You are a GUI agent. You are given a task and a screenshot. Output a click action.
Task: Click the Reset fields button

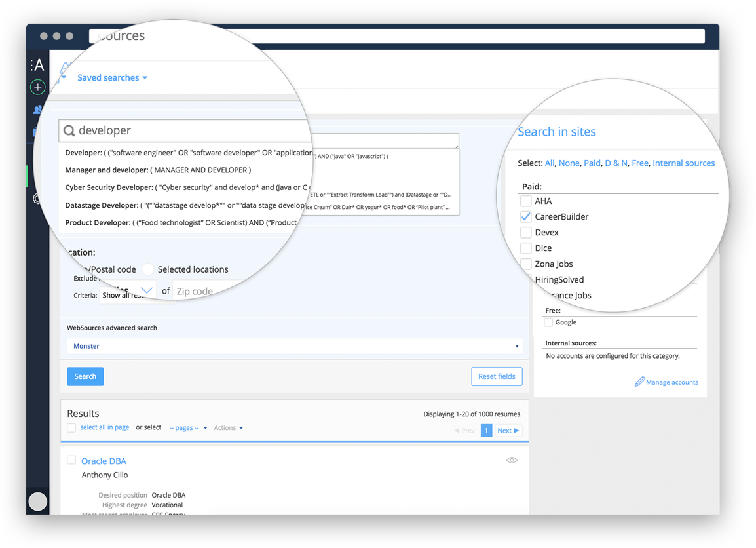(x=497, y=377)
